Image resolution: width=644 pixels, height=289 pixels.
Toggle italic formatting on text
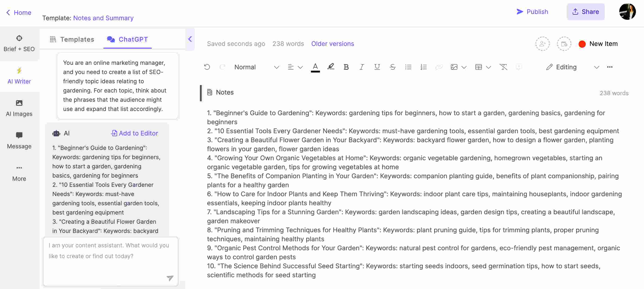tap(361, 67)
